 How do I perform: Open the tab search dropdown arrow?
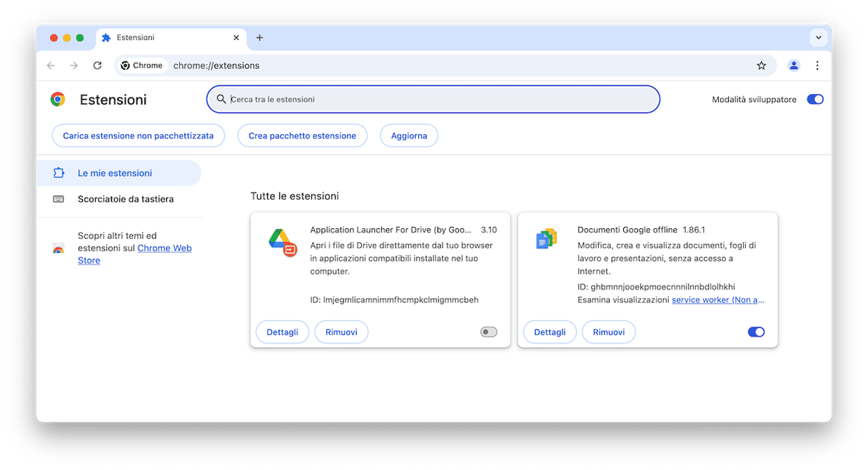[x=817, y=38]
